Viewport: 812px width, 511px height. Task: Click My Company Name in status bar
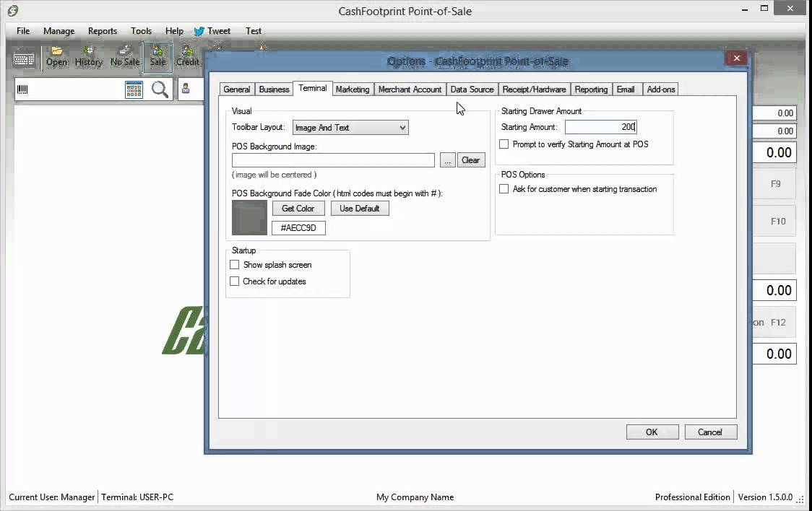(x=415, y=497)
